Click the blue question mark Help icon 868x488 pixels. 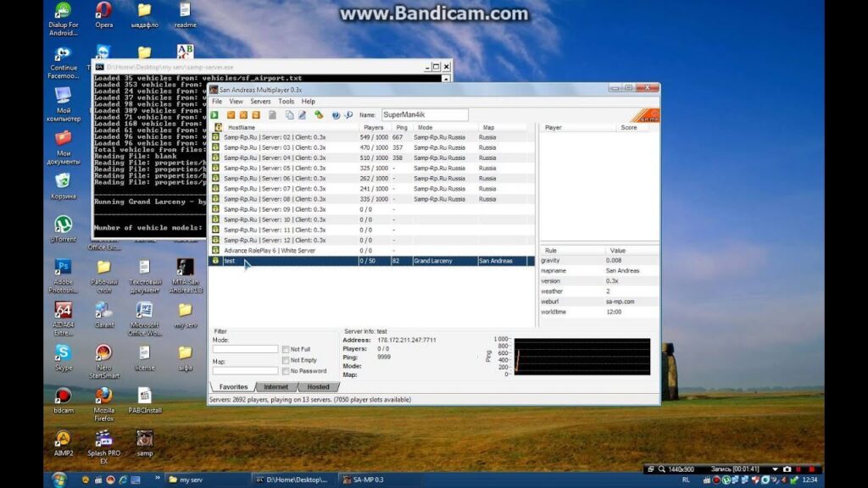click(x=336, y=115)
